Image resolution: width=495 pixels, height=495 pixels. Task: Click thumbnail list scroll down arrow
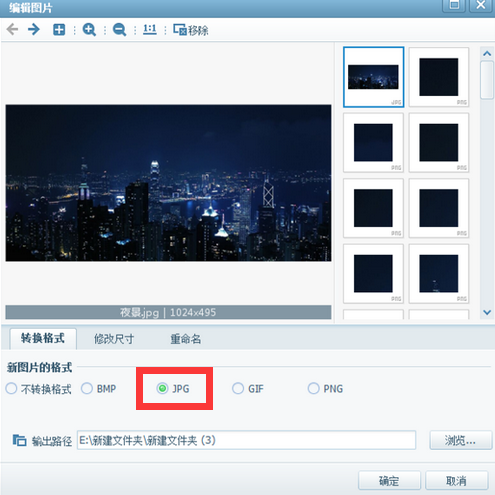[x=487, y=312]
